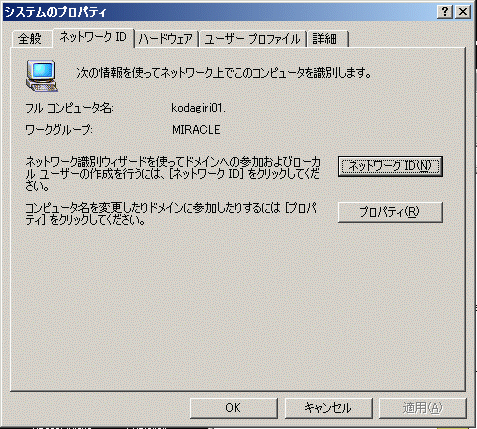Click the 次の情報を使って description text

(223, 72)
